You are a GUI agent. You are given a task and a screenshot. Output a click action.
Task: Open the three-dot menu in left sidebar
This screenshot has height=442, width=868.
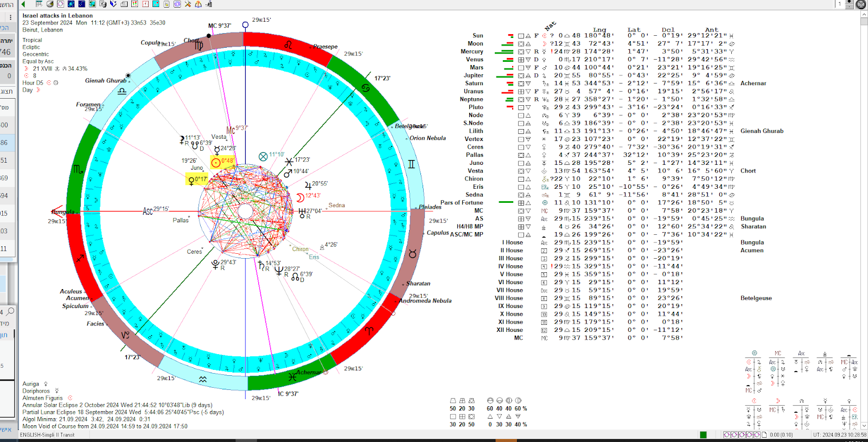tap(10, 17)
